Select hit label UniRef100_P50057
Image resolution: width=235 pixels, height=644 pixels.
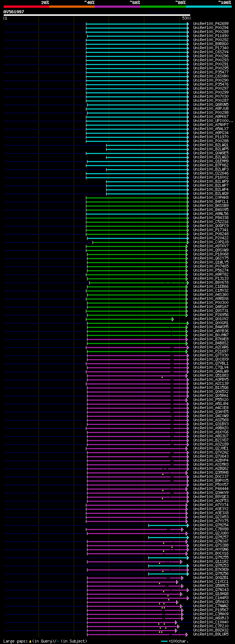[x=211, y=485]
